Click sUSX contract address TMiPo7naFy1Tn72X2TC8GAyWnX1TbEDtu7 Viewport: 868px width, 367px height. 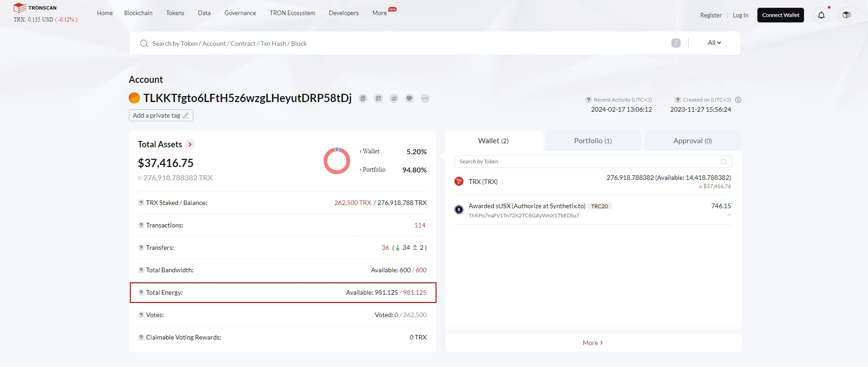click(524, 216)
